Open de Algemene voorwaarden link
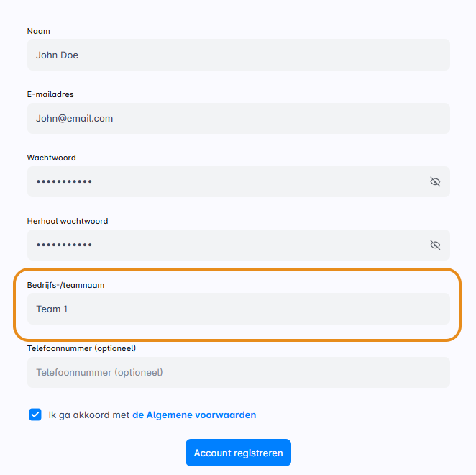476x475 pixels. 194,415
